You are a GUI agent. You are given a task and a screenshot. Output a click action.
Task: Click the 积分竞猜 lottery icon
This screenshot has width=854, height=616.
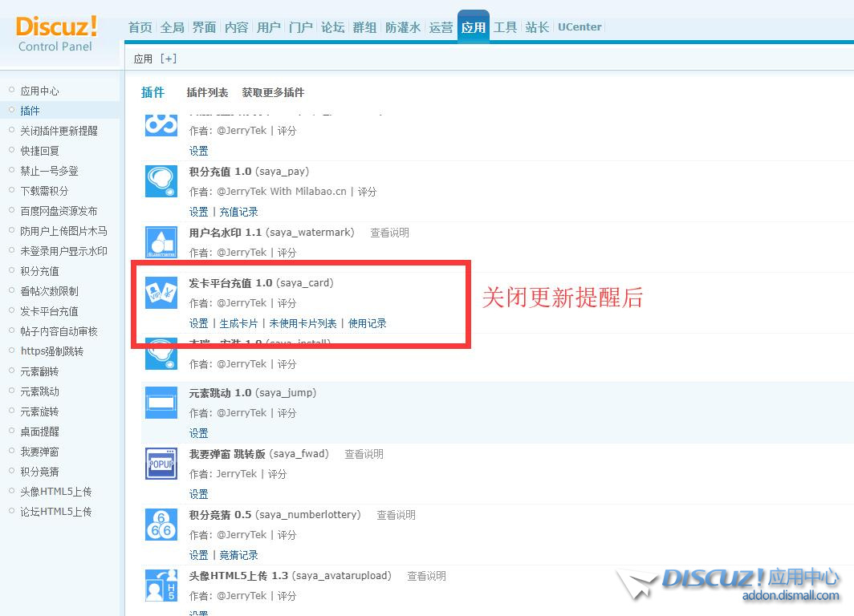161,525
